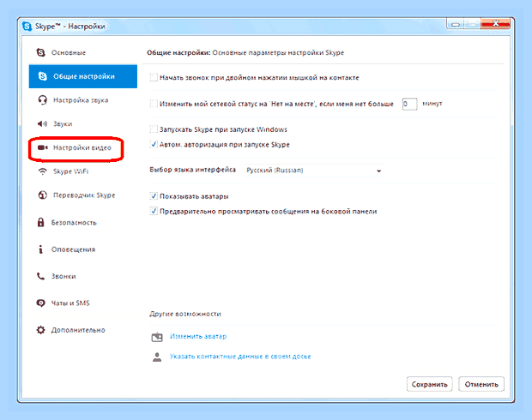532x420 pixels.
Task: Open Переводчик Skype settings
Action: point(83,195)
